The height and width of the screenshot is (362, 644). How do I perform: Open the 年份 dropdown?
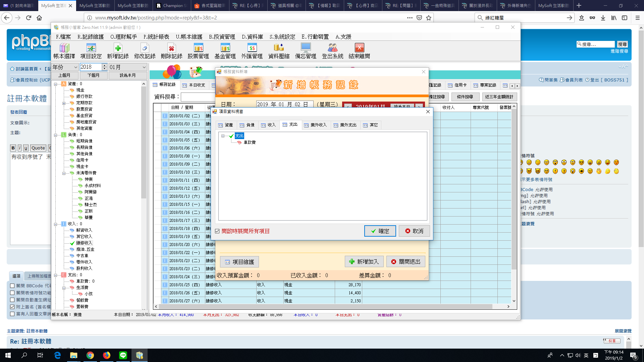[x=65, y=67]
